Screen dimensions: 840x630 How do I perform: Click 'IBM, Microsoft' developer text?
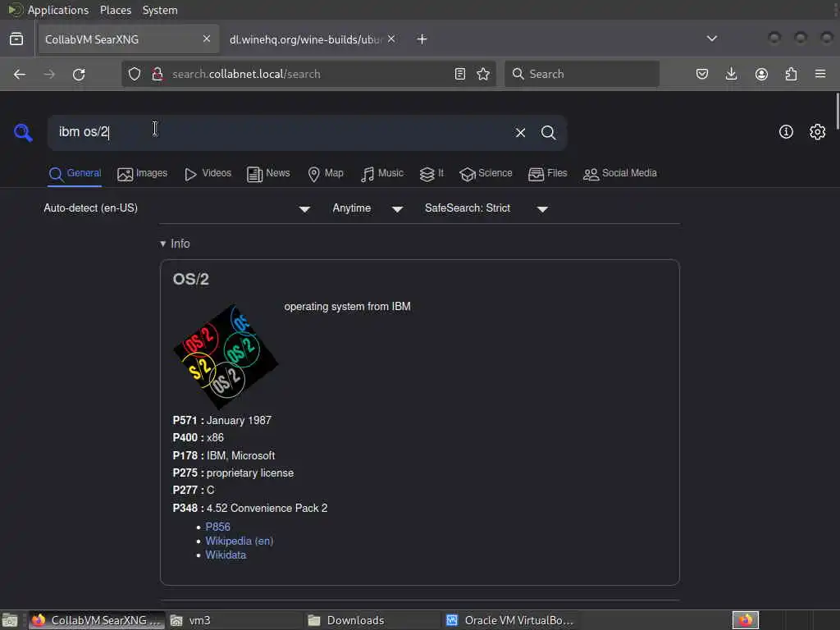[240, 455]
